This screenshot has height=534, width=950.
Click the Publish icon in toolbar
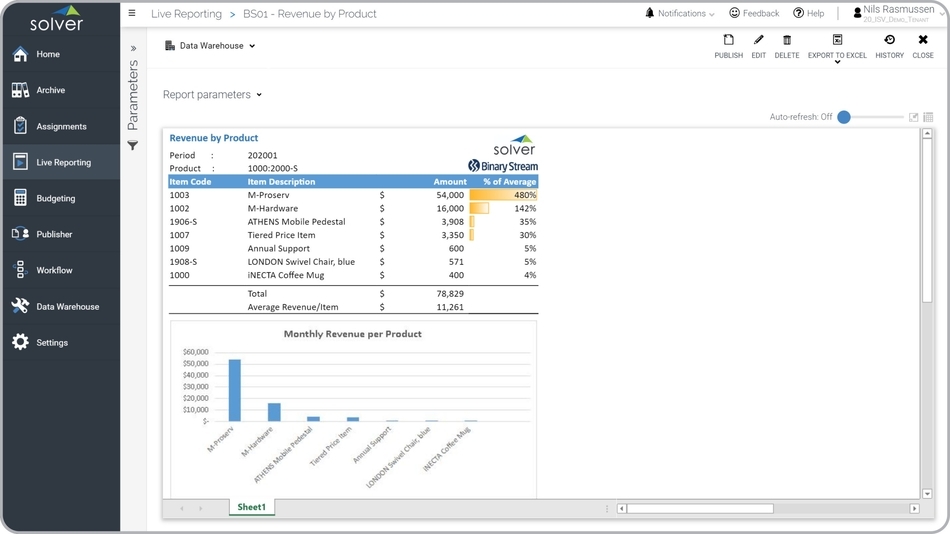pyautogui.click(x=728, y=41)
